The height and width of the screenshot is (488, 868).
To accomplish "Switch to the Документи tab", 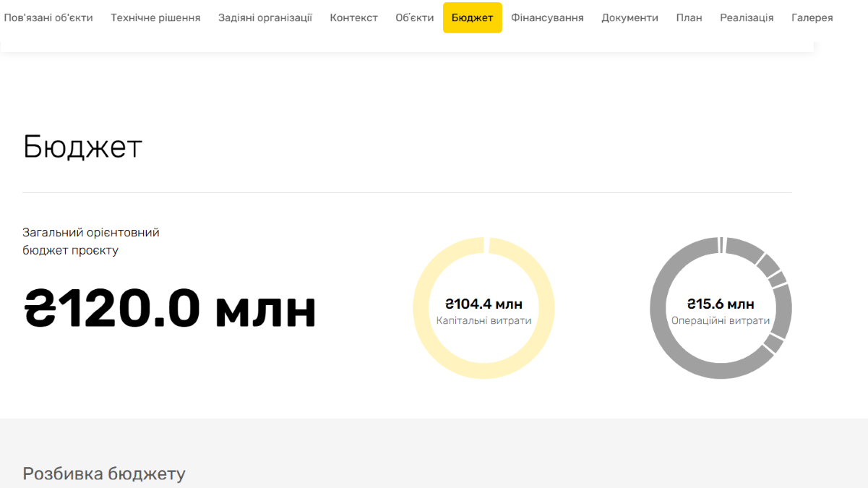I will 629,17.
